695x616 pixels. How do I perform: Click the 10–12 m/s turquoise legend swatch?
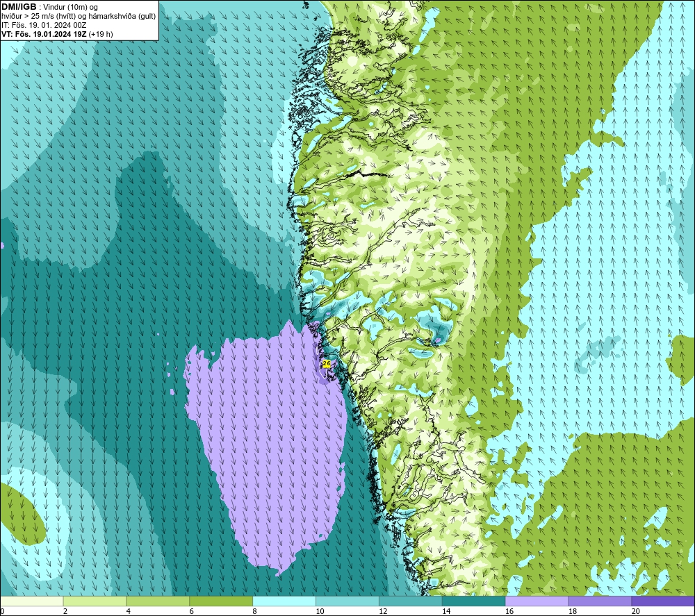[347, 601]
